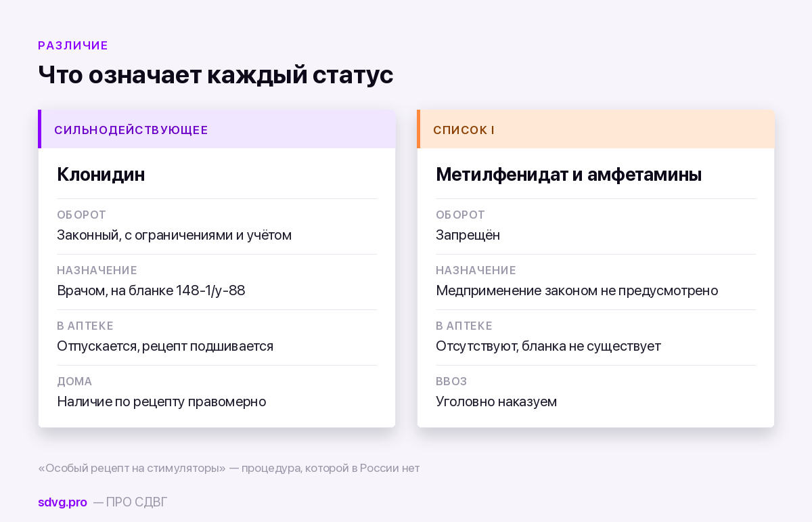Select the 'Метилфенидат и амфетамины' card title
Image resolution: width=812 pixels, height=522 pixels.
[x=568, y=175]
